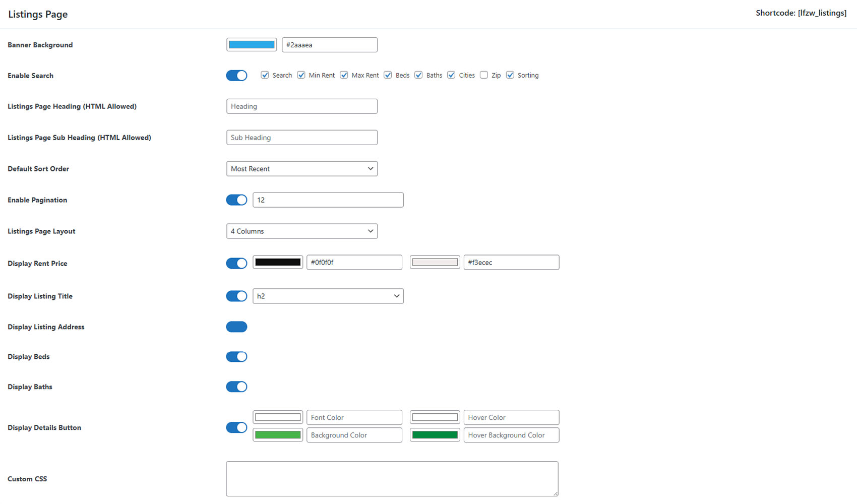
Task: Click the Display Details Button label
Action: tap(44, 427)
